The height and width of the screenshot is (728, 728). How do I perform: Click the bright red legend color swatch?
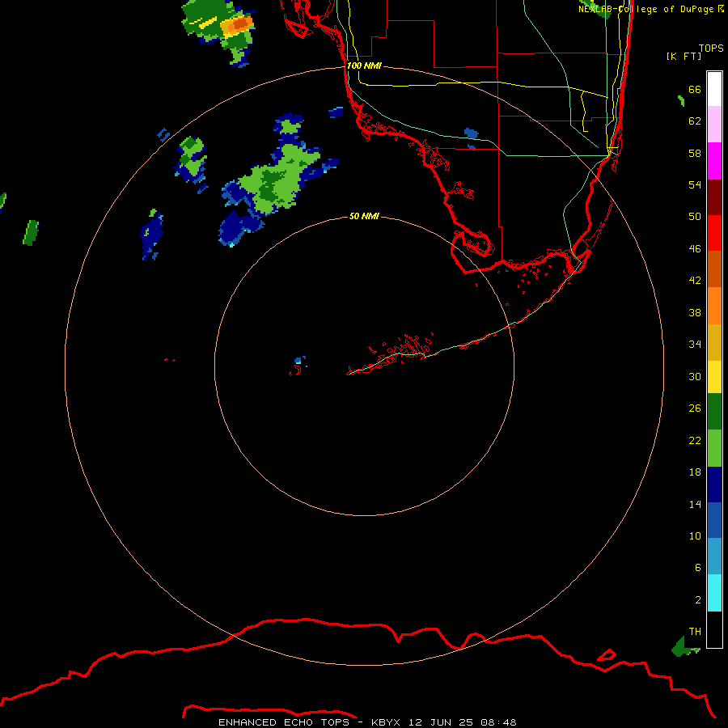coord(714,233)
